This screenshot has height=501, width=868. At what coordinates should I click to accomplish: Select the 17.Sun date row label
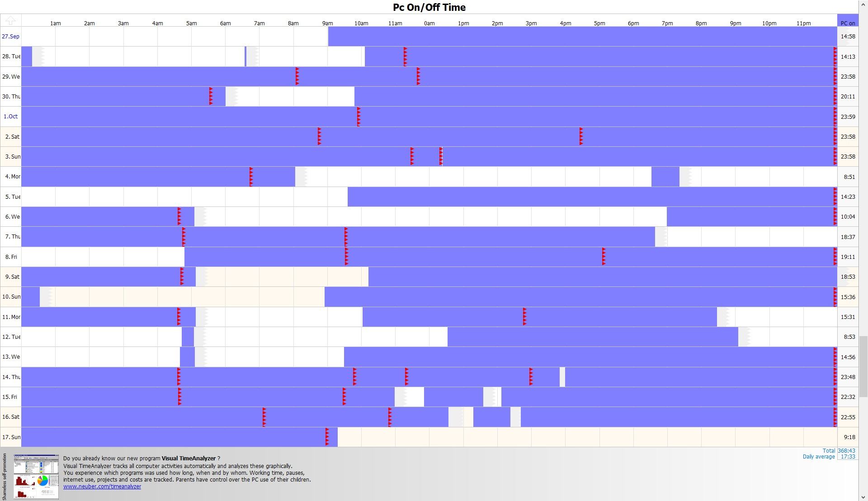pos(10,437)
